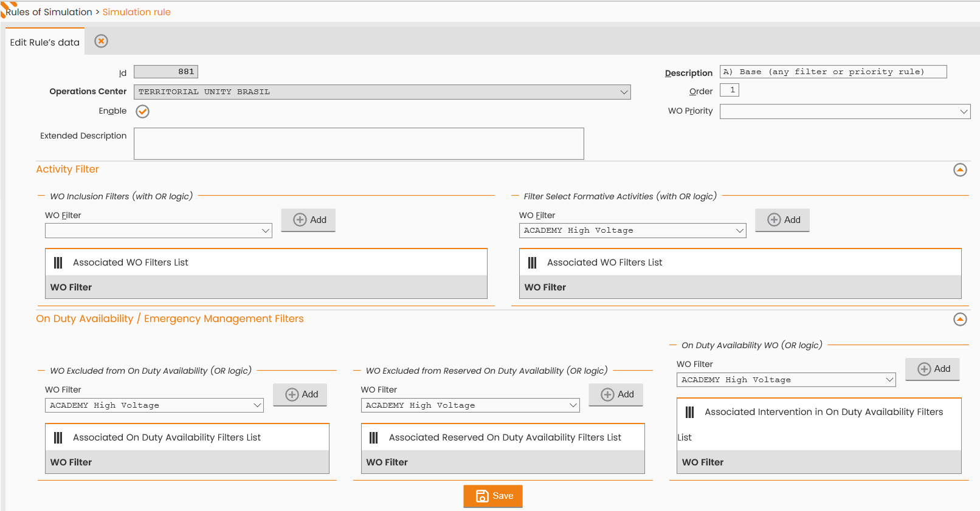Click the columns icon in Formative Activities filters list
The height and width of the screenshot is (511, 980).
tap(533, 262)
